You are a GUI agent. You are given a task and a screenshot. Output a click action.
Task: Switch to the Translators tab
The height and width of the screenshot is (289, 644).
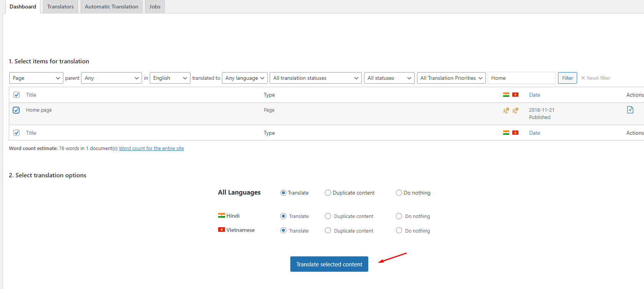[60, 7]
